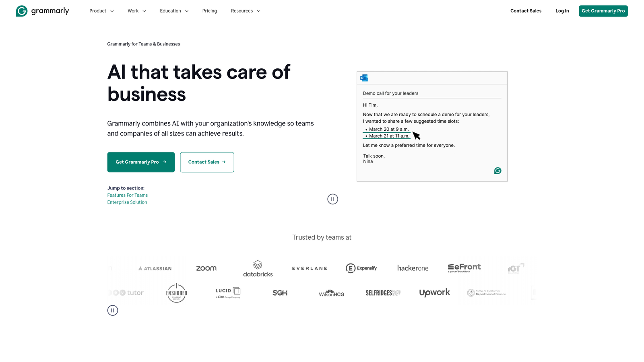Pause the scrolling company logo carousel
The height and width of the screenshot is (362, 644).
click(x=113, y=310)
